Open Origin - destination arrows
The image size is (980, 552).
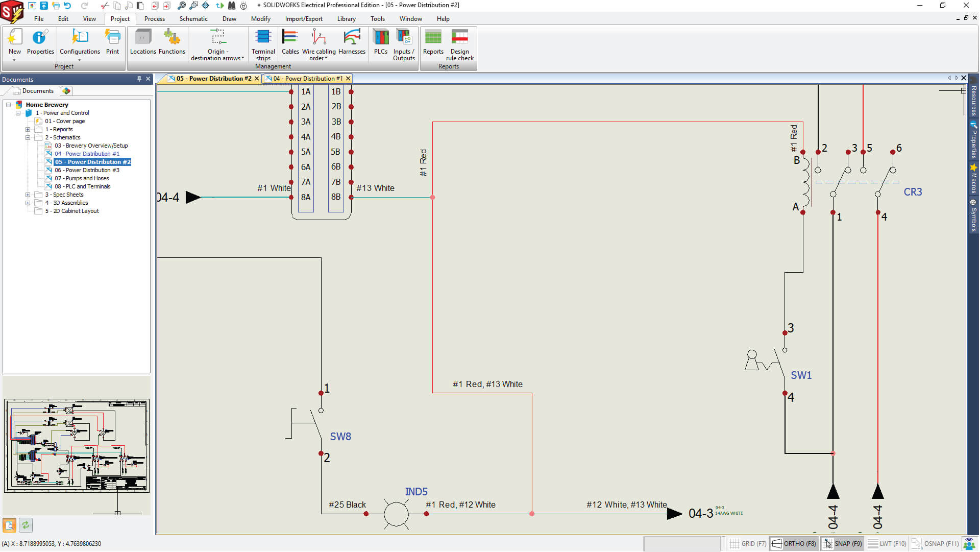point(217,43)
